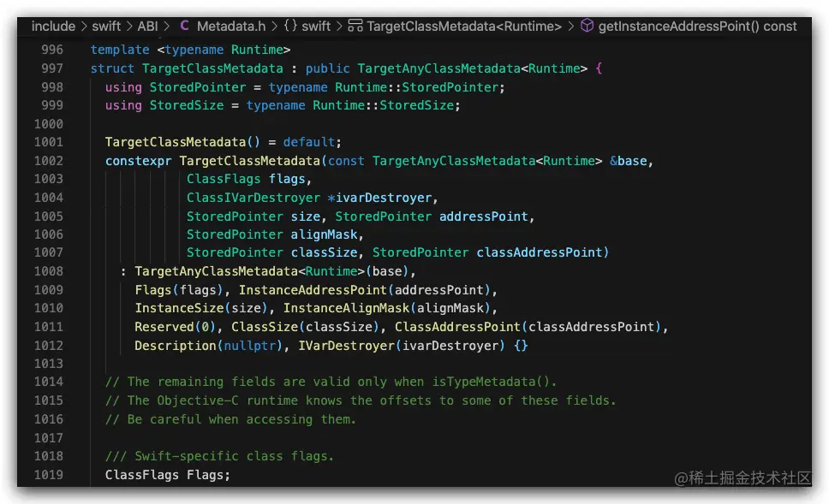Click 'template' keyword on line 996
The height and width of the screenshot is (504, 829).
pyautogui.click(x=120, y=50)
